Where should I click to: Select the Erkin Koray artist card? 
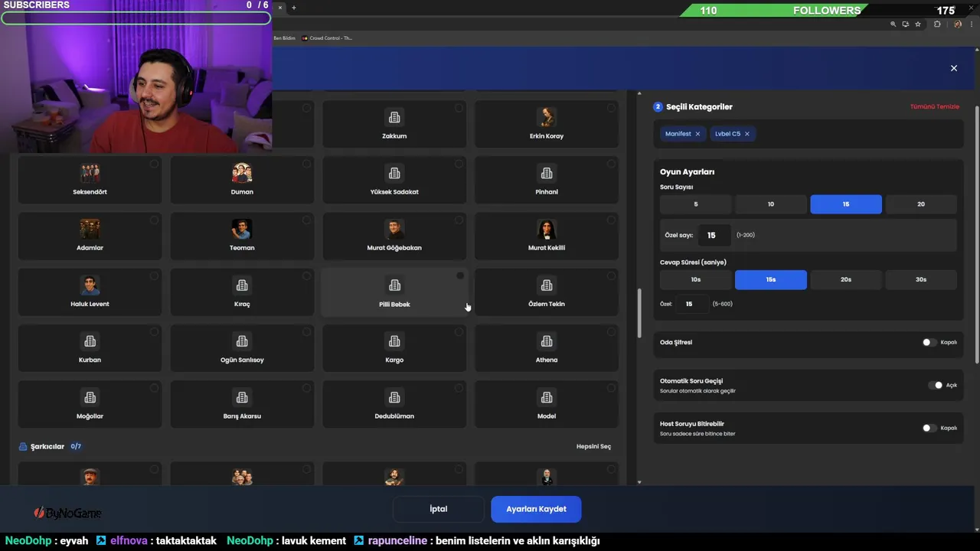coord(547,124)
